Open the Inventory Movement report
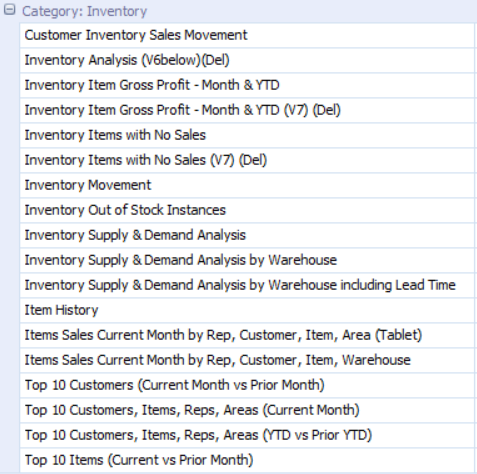The height and width of the screenshot is (474, 477). [x=247, y=185]
